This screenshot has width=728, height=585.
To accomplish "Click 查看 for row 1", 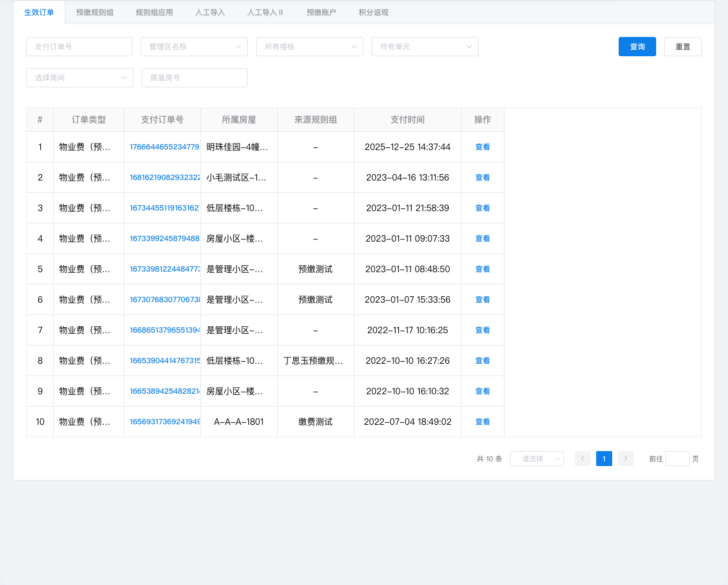I will pyautogui.click(x=482, y=147).
